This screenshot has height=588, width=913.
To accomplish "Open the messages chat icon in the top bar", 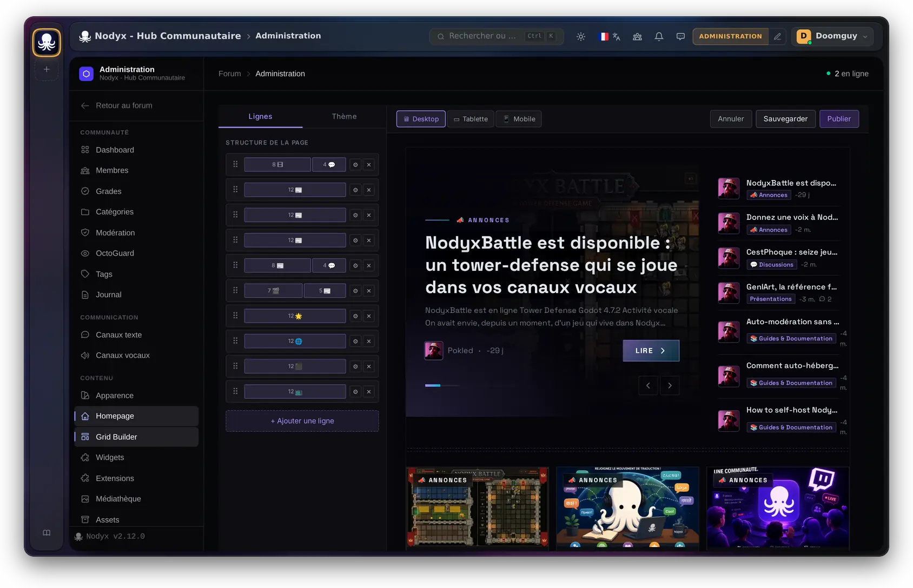I will pyautogui.click(x=680, y=36).
